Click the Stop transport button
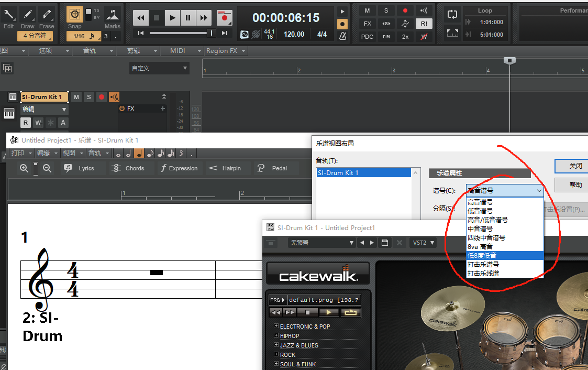This screenshot has width=588, height=370. [x=157, y=18]
